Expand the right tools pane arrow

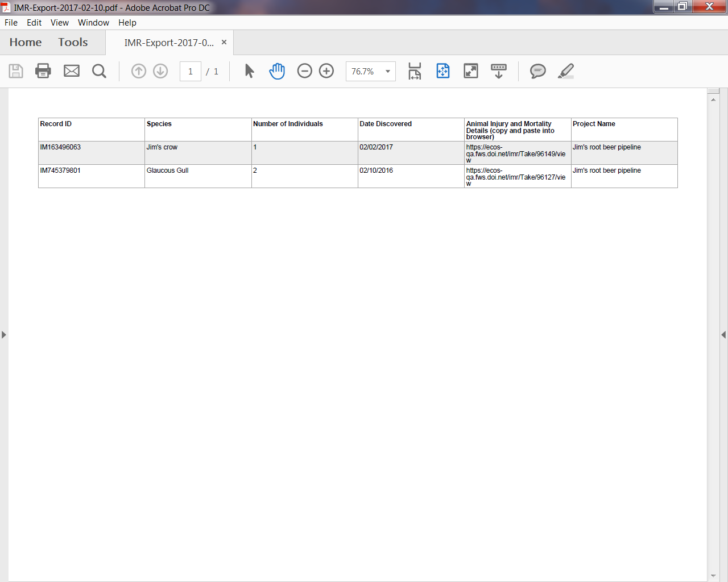point(723,335)
